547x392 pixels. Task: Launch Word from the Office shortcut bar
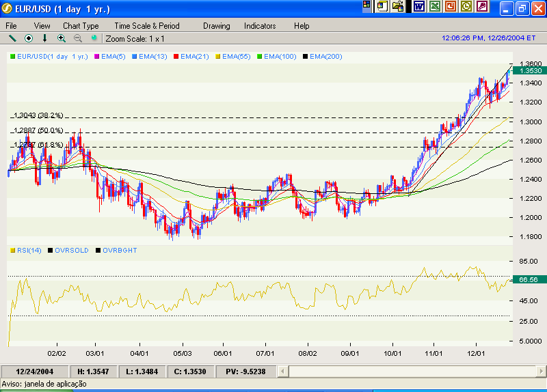(x=418, y=7)
